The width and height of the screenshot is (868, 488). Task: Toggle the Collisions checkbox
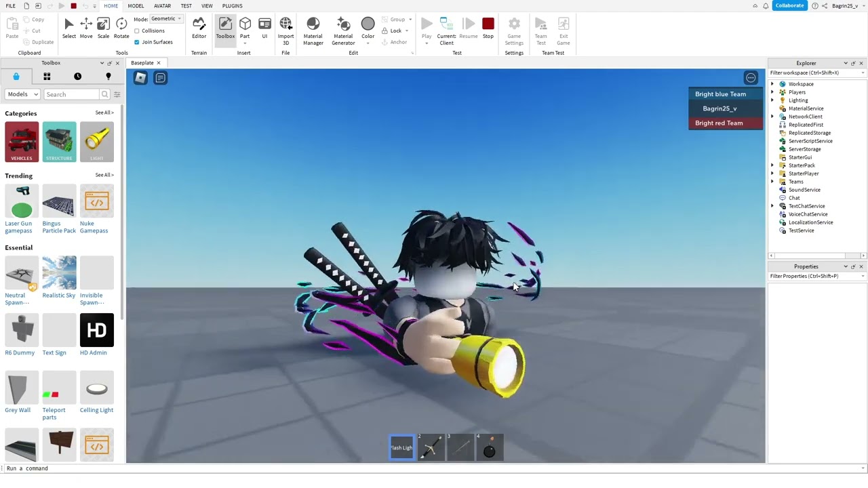[x=137, y=30]
